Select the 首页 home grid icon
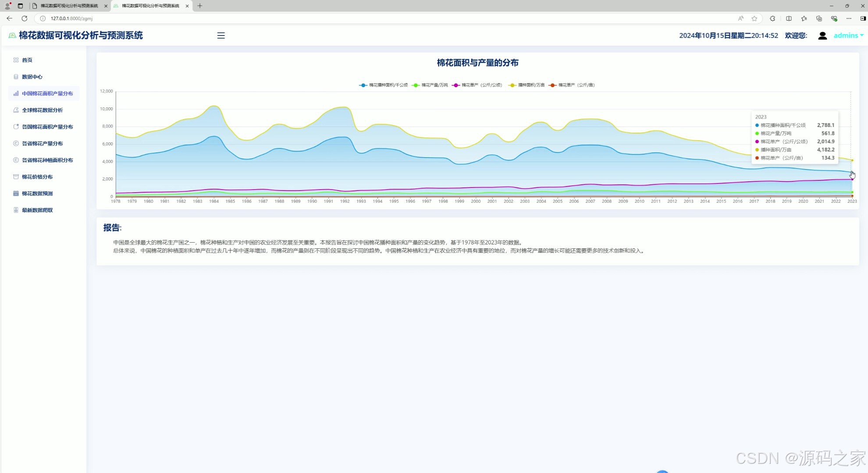 click(16, 60)
